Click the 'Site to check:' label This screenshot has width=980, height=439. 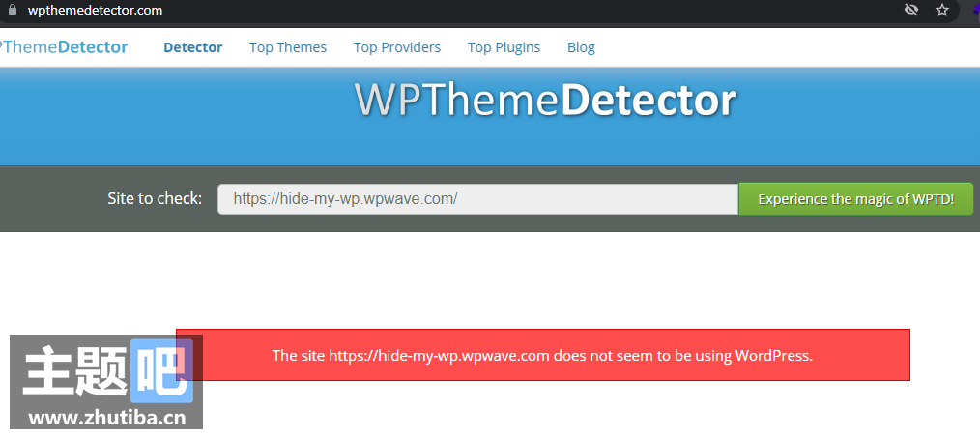(155, 199)
